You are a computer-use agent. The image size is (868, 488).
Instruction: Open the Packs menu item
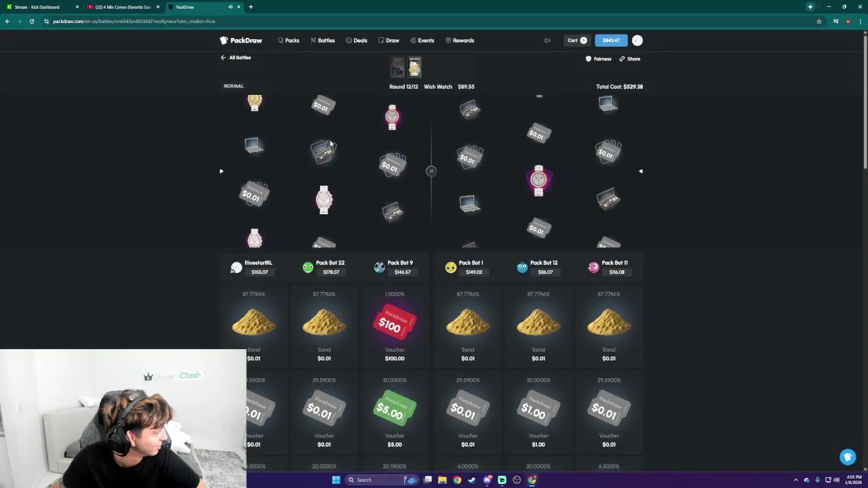[x=288, y=41]
